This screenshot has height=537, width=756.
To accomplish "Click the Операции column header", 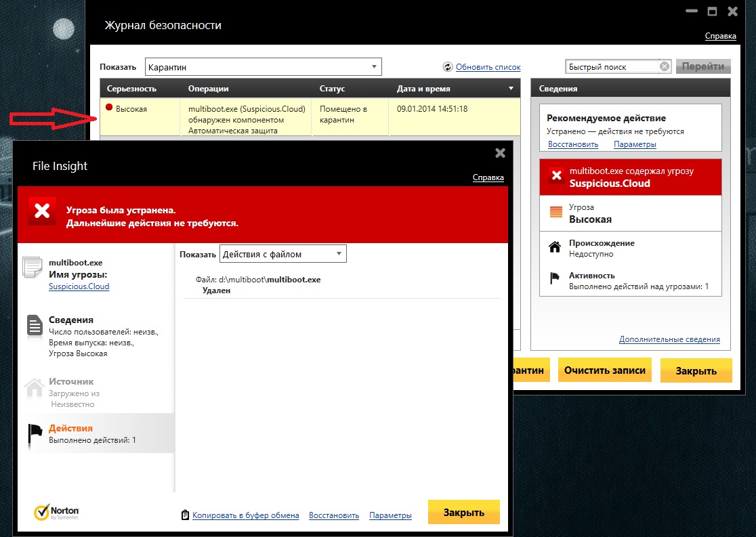I will pos(208,89).
